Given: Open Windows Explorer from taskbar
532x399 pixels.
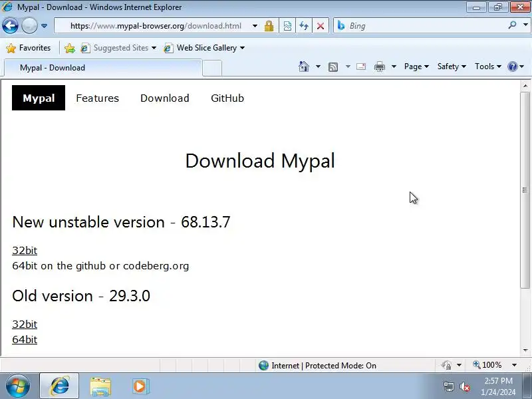Looking at the screenshot, I should pos(100,386).
